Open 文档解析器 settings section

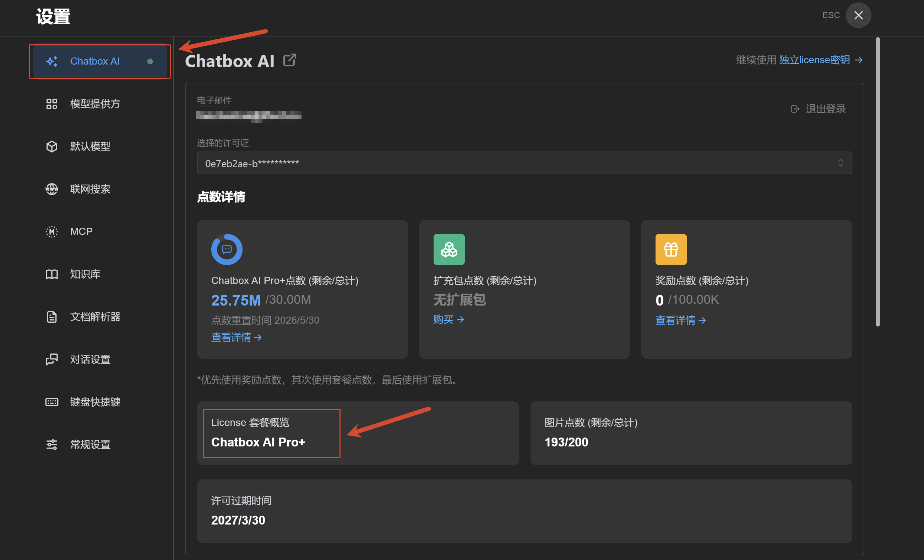[x=100, y=317]
